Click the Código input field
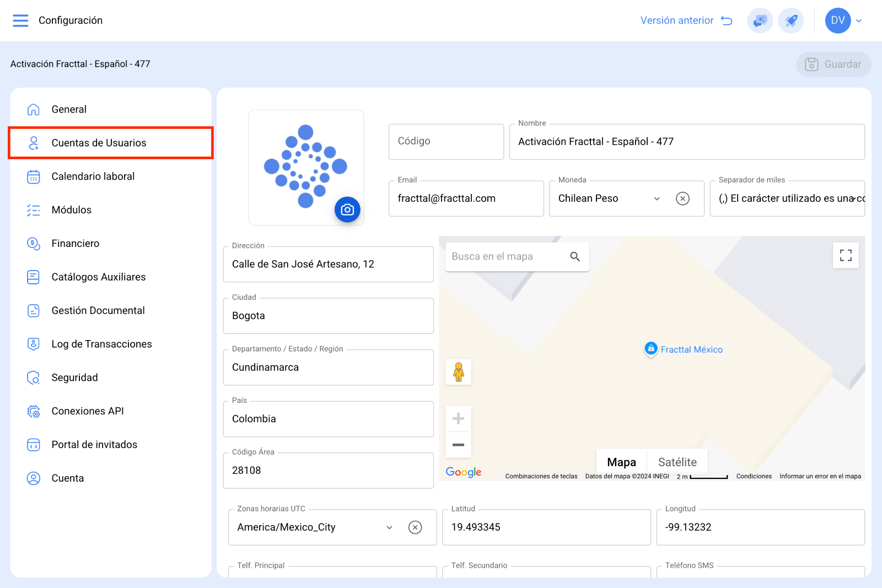Image resolution: width=882 pixels, height=588 pixels. (447, 142)
